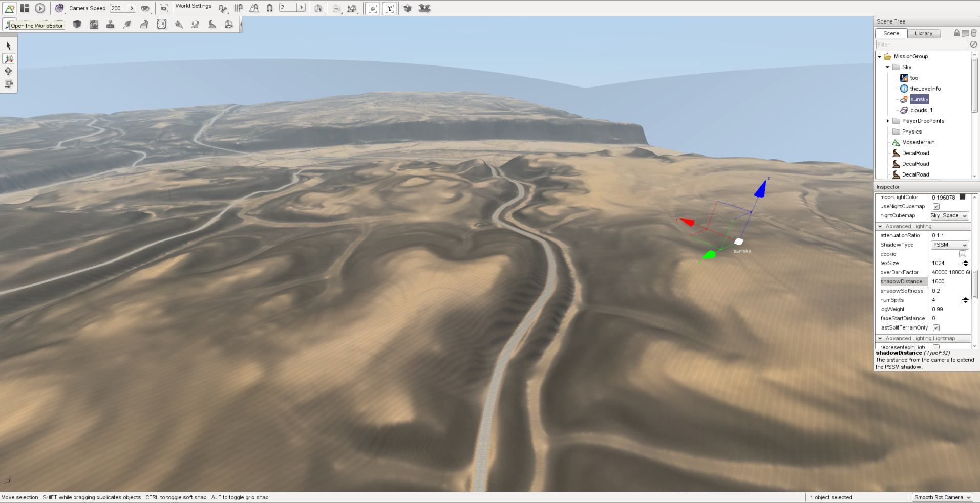Click the lock selection padlock icon
980x503 pixels.
956,33
